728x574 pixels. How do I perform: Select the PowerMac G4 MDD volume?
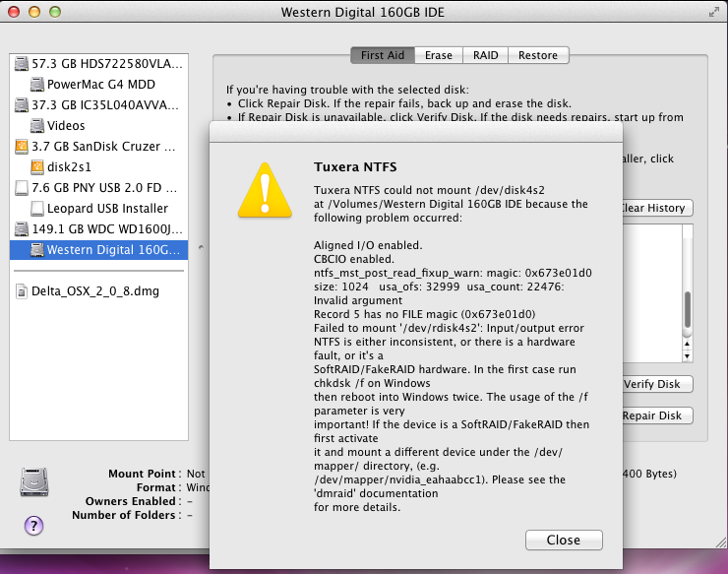[99, 84]
